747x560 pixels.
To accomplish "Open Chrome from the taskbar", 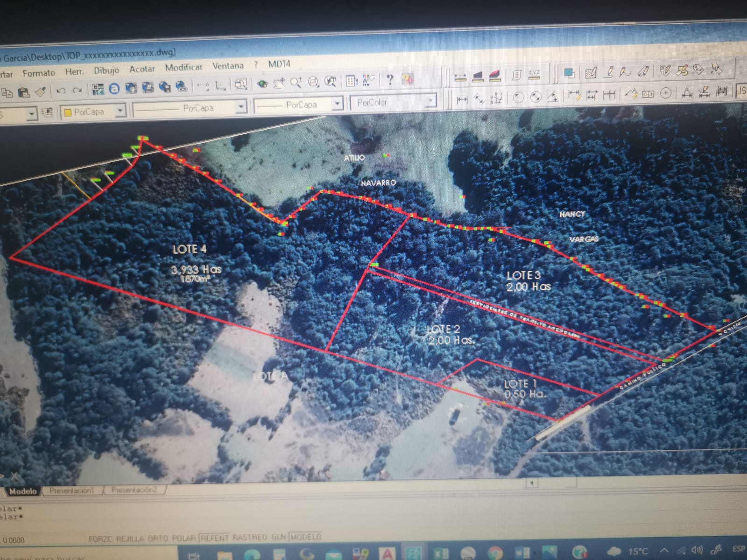I will tap(495, 554).
